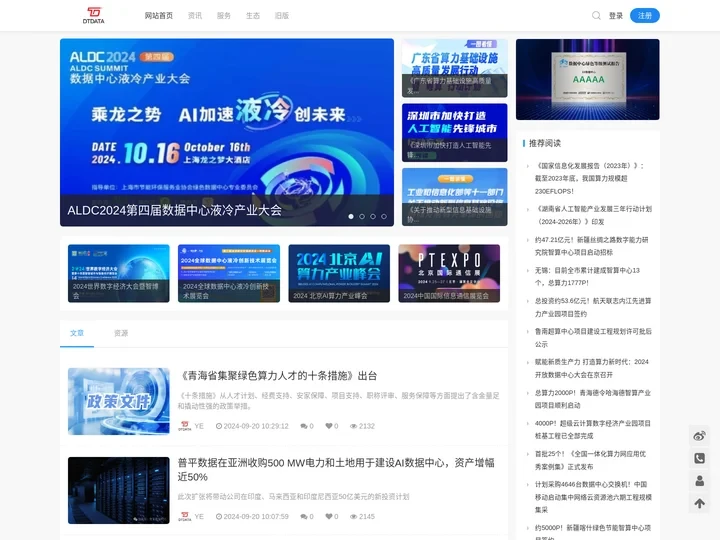
Task: Open 资讯 navigation menu item
Action: (x=195, y=16)
